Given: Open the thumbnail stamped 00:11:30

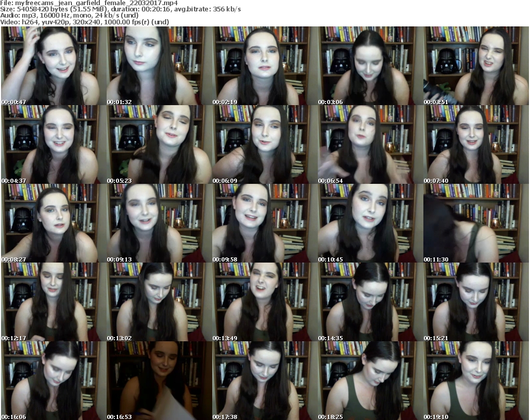Looking at the screenshot, I should pyautogui.click(x=476, y=223).
